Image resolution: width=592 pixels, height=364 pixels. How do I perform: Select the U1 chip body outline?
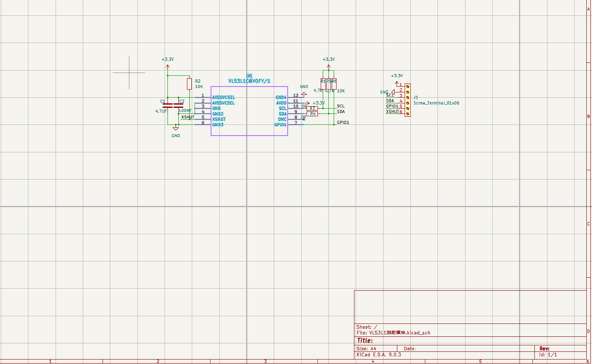point(249,111)
